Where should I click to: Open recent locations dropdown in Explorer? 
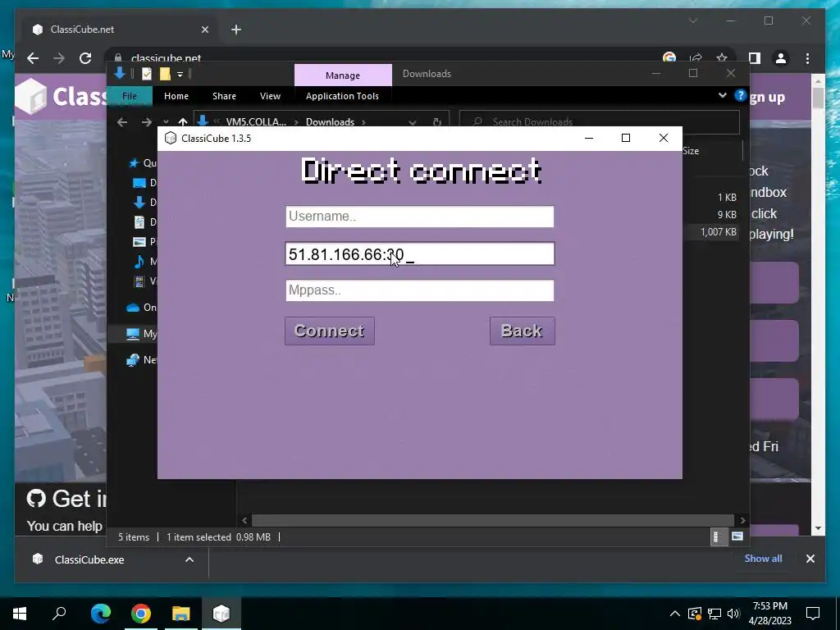(166, 122)
